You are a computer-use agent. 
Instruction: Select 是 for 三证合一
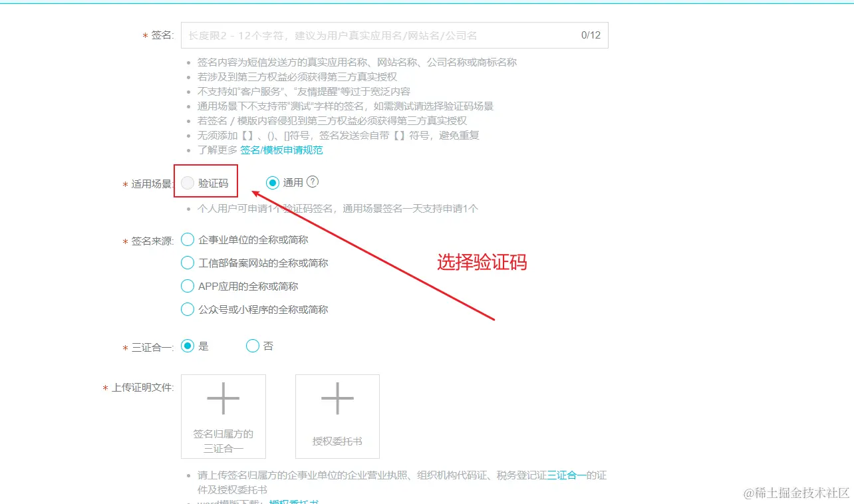click(188, 346)
